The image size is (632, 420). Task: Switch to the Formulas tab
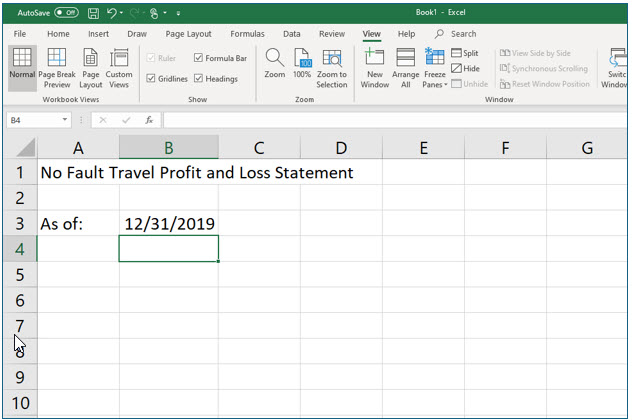coord(247,34)
